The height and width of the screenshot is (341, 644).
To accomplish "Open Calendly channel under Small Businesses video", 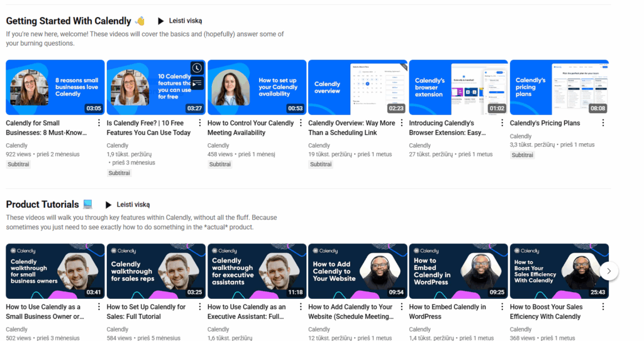I will coord(16,145).
